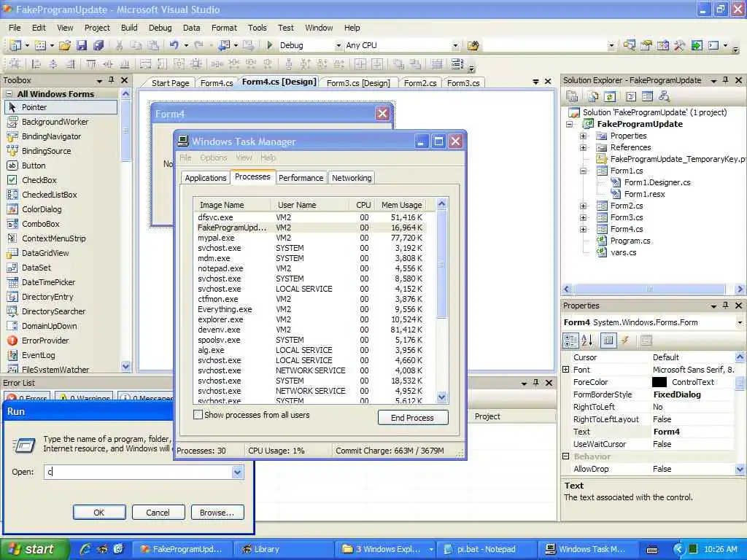747x560 pixels.
Task: Click the Save icon in Visual Studio toolbar
Action: [x=82, y=45]
